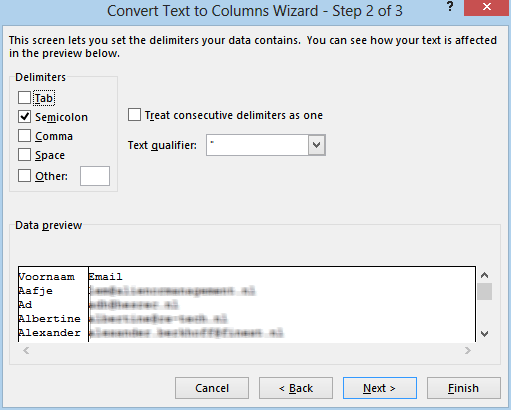Enable the Other delimiter checkbox
This screenshot has width=511, height=410.
(24, 176)
